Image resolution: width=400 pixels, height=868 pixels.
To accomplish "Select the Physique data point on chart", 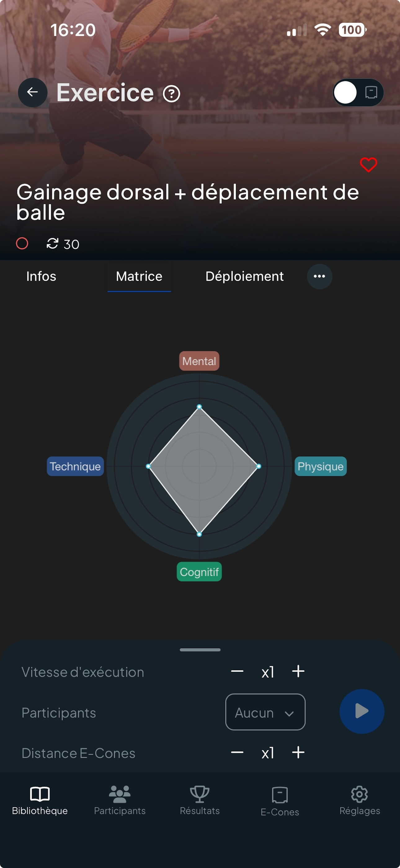I will [x=259, y=466].
